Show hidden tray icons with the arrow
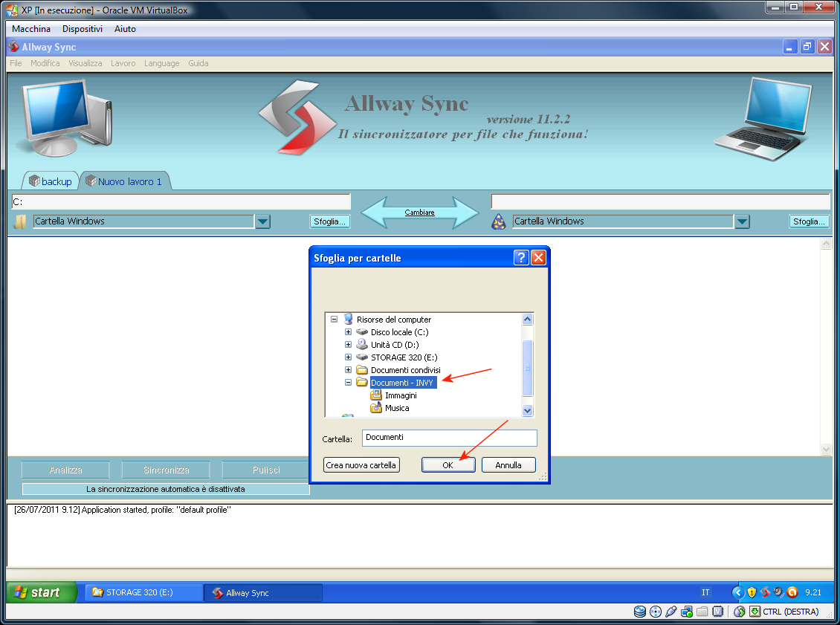Screen dimensions: 840x625 738,592
